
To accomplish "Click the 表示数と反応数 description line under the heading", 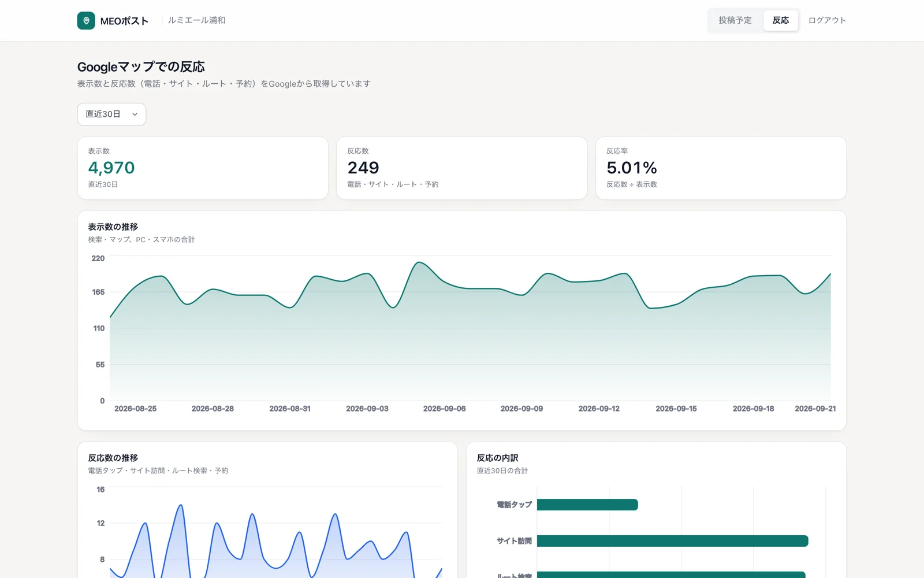I will click(x=224, y=84).
